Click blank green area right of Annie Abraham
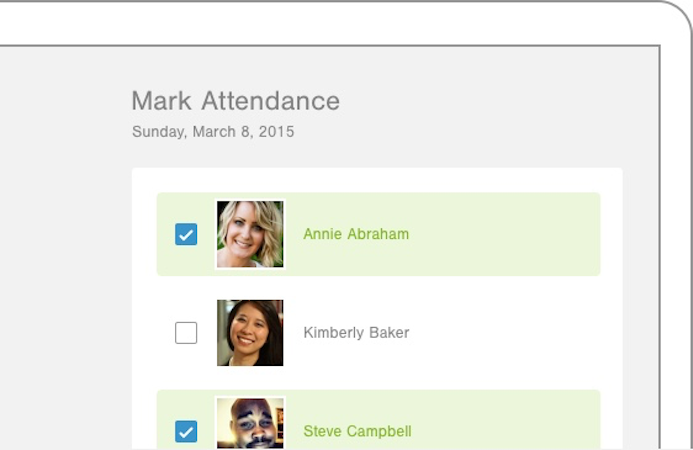The height and width of the screenshot is (450, 693). point(510,234)
